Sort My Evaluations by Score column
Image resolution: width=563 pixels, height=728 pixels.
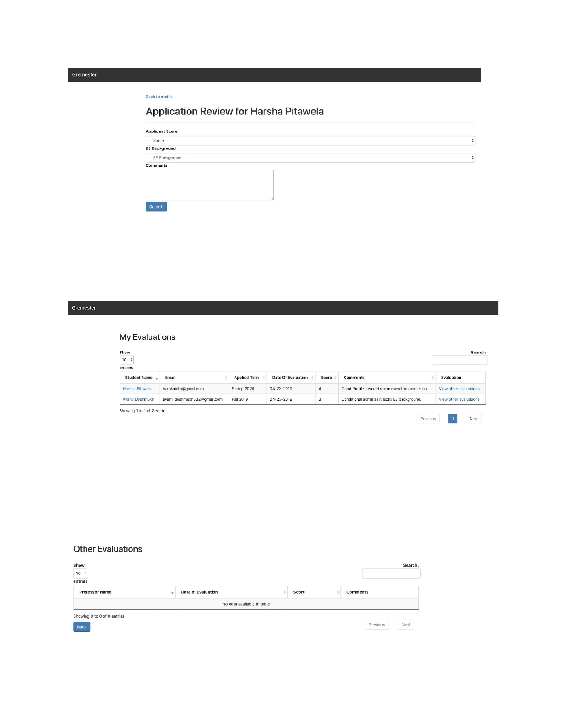tap(327, 377)
